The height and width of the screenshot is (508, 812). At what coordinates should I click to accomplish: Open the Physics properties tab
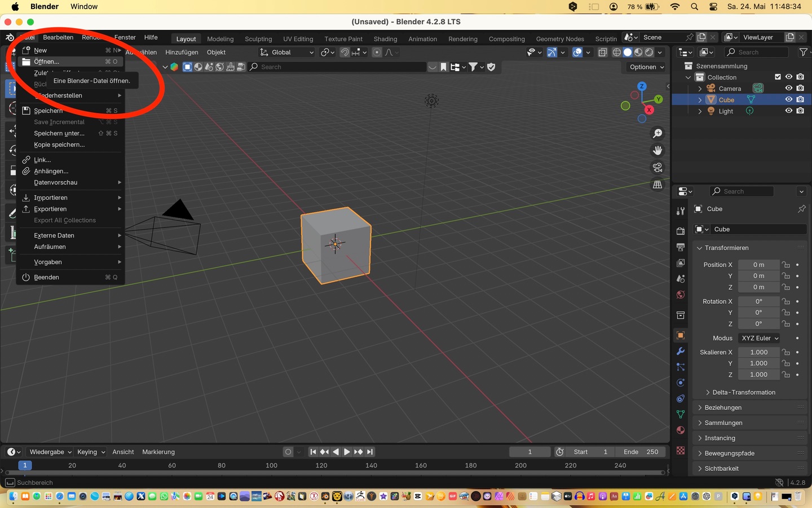(681, 383)
